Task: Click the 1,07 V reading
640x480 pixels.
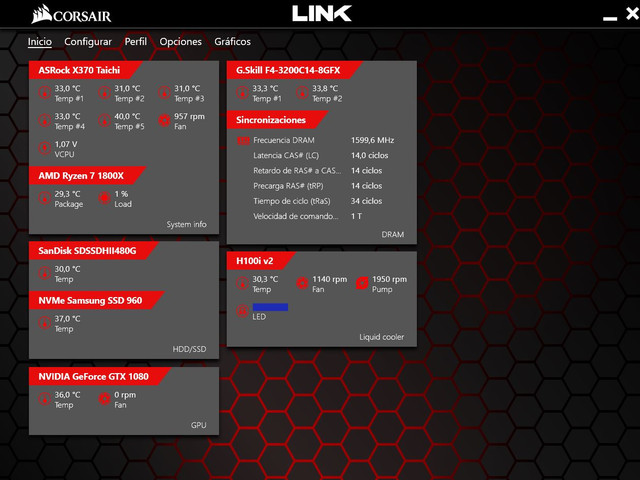Action: click(x=66, y=144)
